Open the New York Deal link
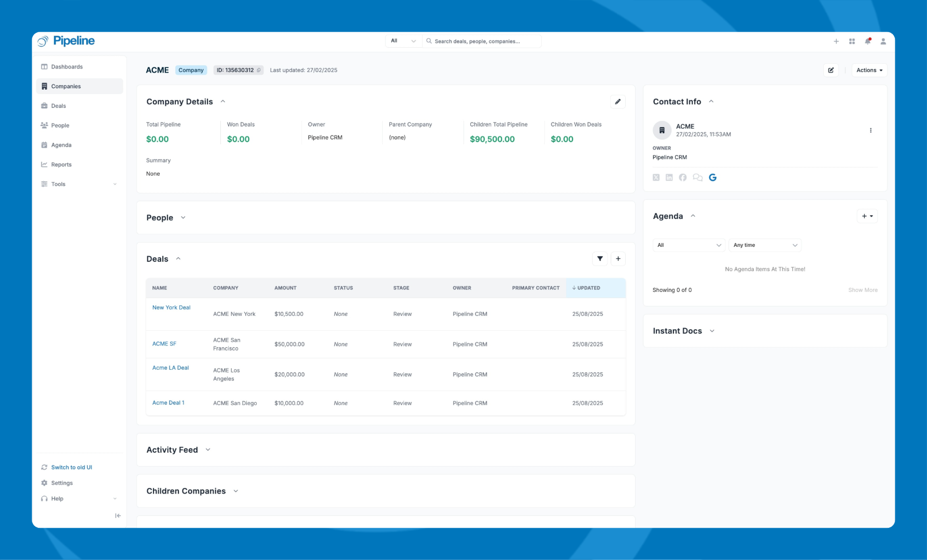 [171, 307]
